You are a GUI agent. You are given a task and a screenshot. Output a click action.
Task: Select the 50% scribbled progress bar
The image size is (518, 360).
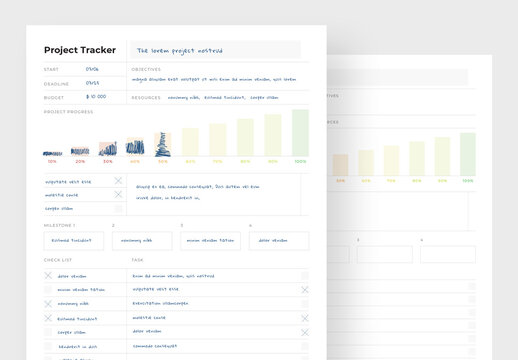tap(163, 144)
